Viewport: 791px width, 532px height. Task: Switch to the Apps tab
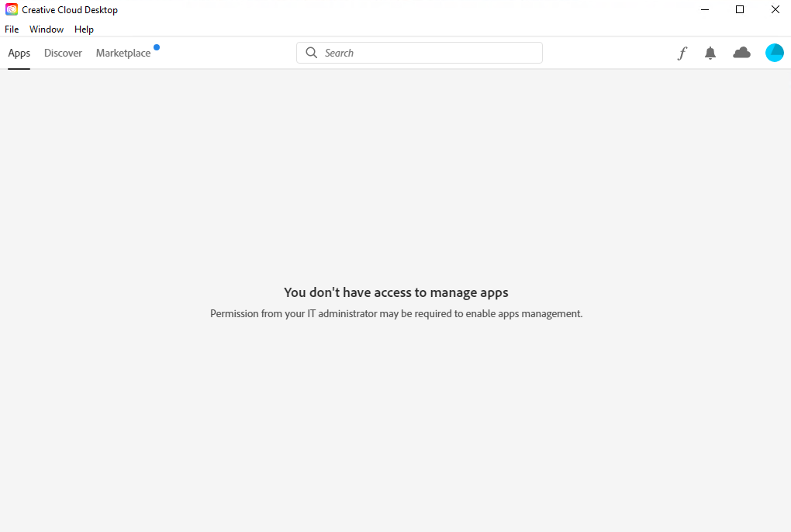tap(19, 54)
